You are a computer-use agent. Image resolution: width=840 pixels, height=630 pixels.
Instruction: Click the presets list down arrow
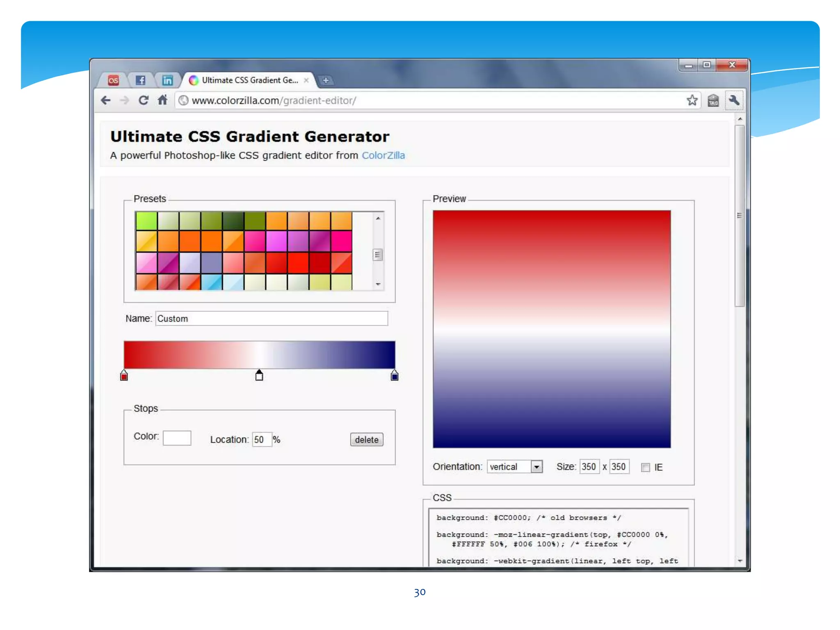tap(378, 284)
